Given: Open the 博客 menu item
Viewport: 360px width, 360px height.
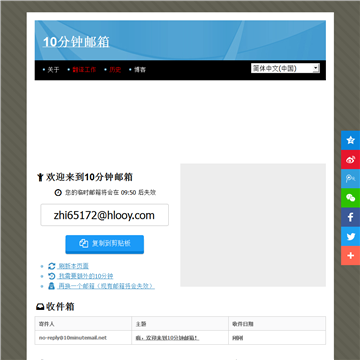Looking at the screenshot, I should pyautogui.click(x=140, y=70).
